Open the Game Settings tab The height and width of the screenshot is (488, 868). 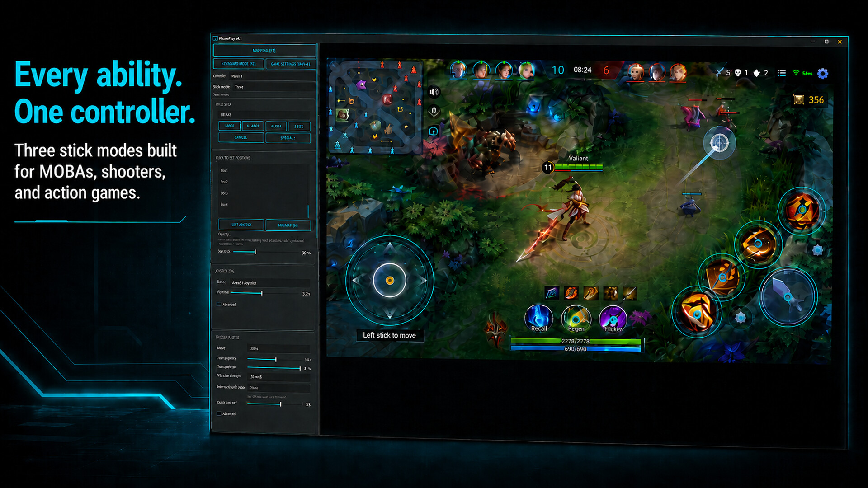[x=291, y=64]
